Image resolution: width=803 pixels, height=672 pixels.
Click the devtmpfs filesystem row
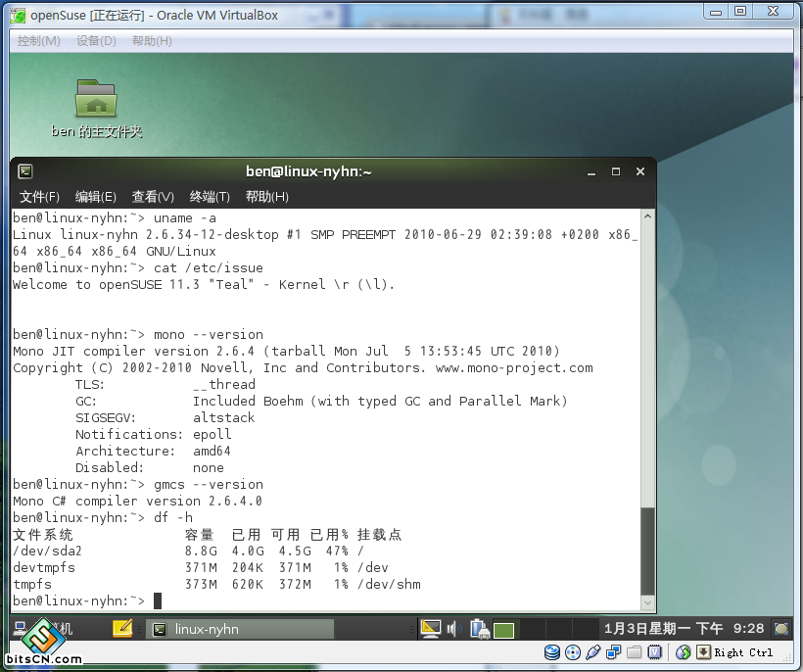tap(200, 568)
